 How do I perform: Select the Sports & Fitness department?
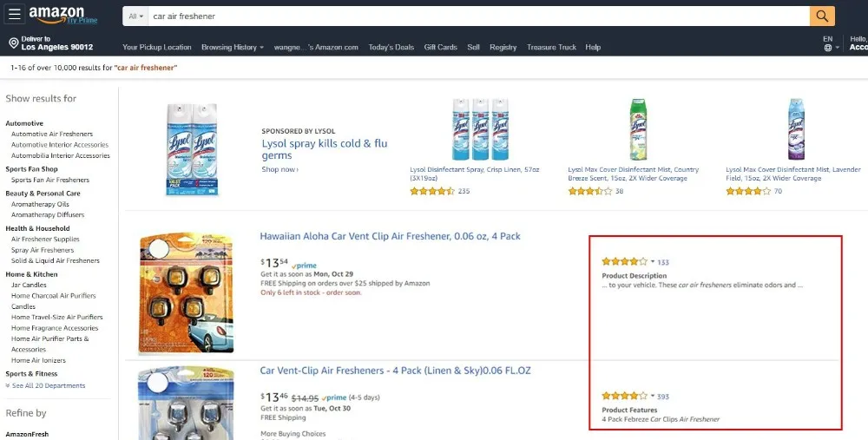(31, 374)
